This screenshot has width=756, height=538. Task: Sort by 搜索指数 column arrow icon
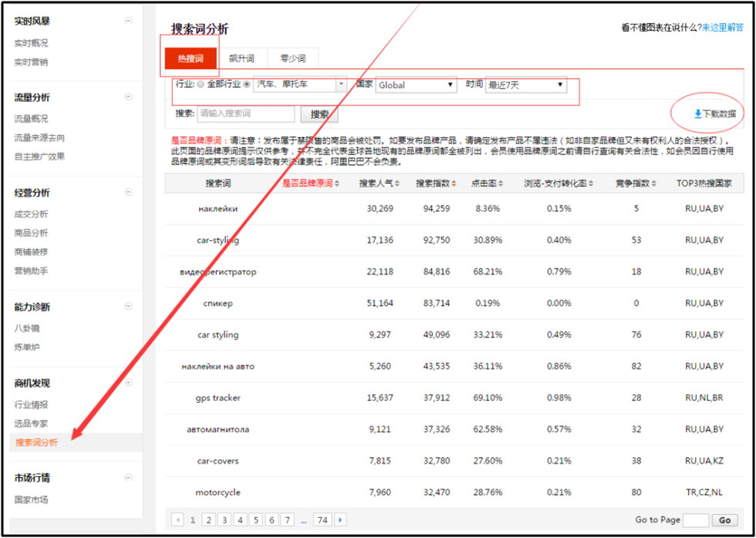(x=454, y=184)
